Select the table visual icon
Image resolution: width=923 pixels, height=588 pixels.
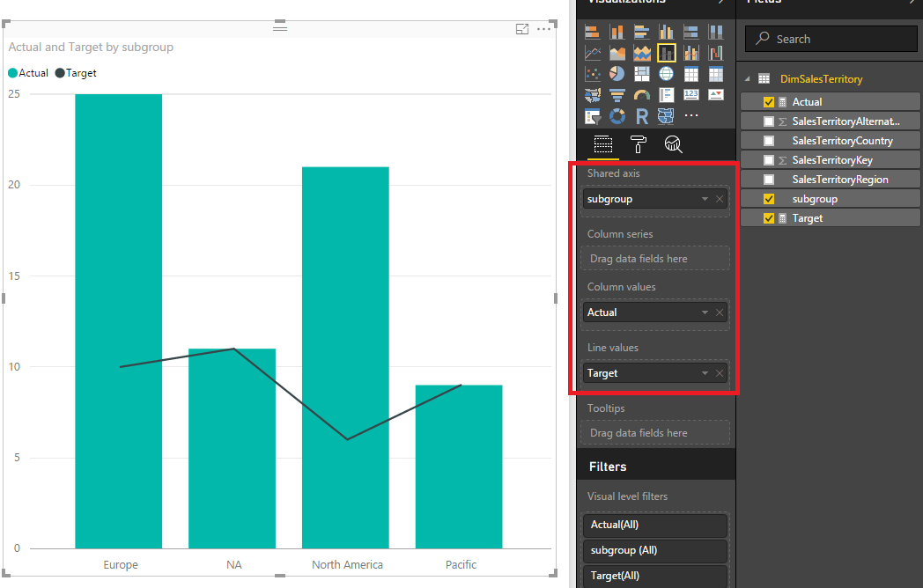coord(691,74)
